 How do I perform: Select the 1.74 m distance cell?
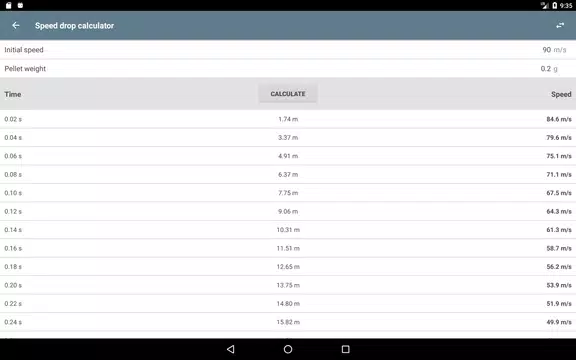[288, 119]
